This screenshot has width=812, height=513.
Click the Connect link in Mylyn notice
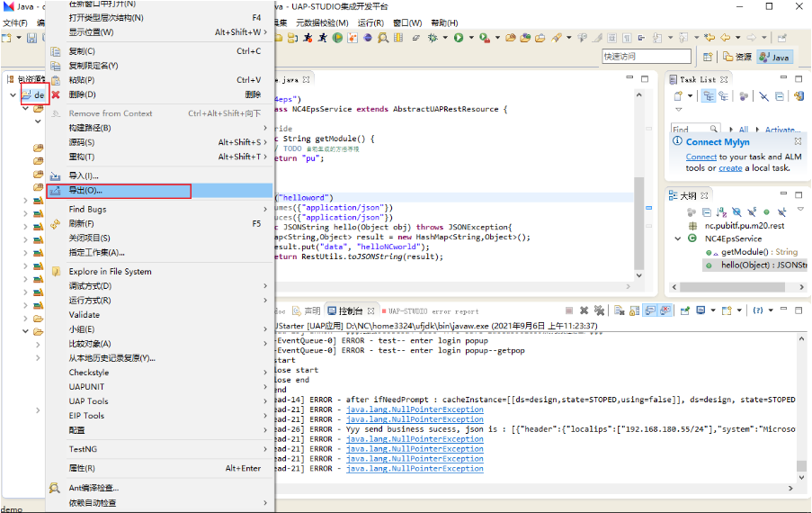pos(701,157)
